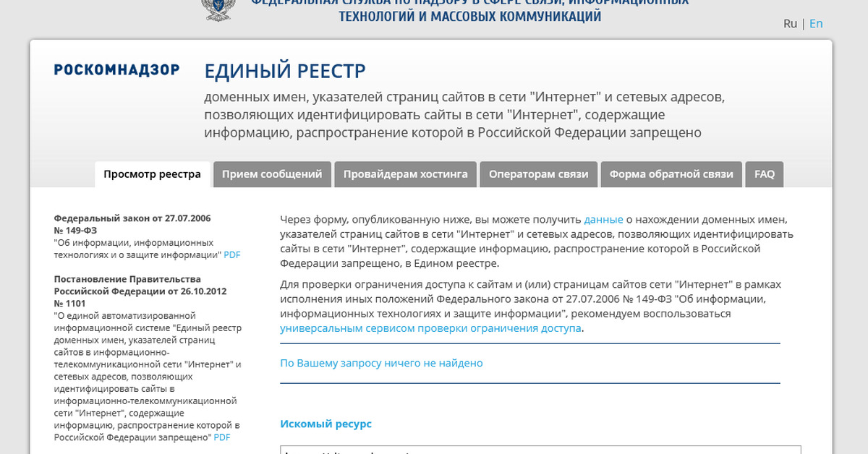The width and height of the screenshot is (868, 454).
Task: Click the РОСКОМНАДЗОР logo
Action: pos(116,69)
